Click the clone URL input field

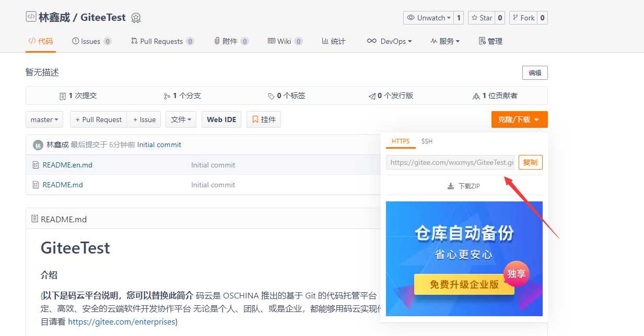pyautogui.click(x=450, y=162)
